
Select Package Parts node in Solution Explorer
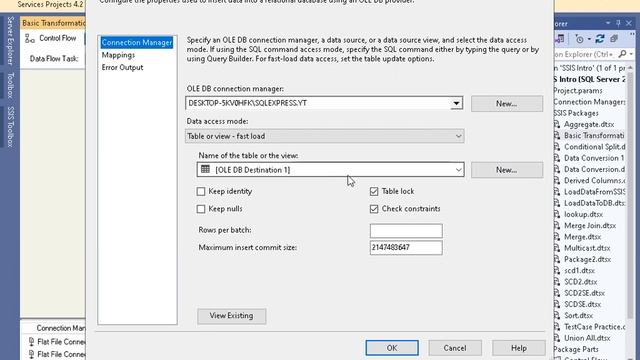tap(576, 349)
